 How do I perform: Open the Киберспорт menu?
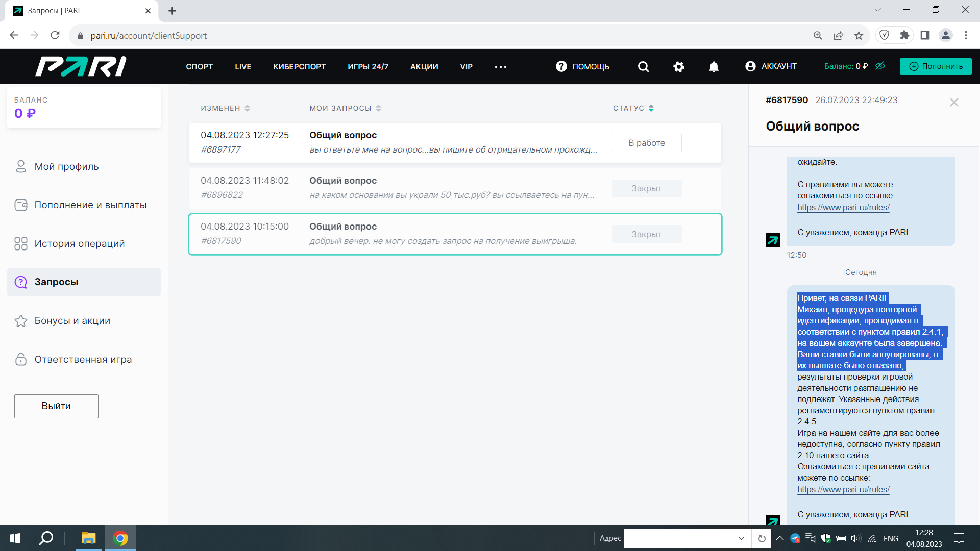(x=299, y=67)
